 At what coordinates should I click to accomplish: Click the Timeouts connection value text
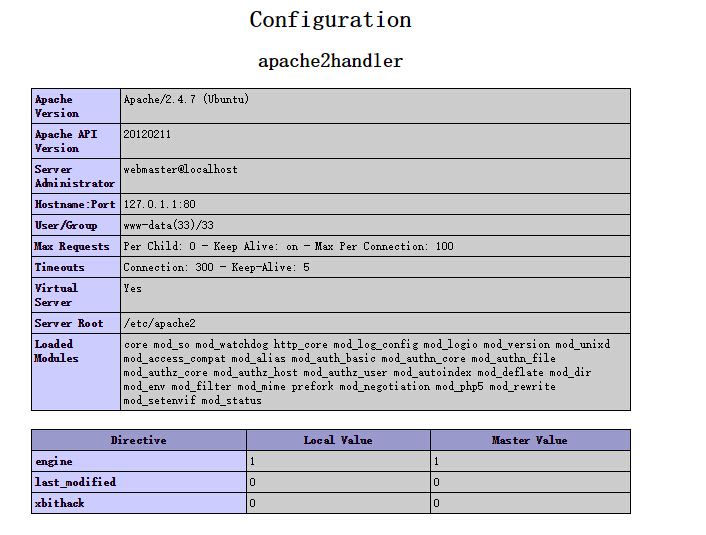point(216,267)
